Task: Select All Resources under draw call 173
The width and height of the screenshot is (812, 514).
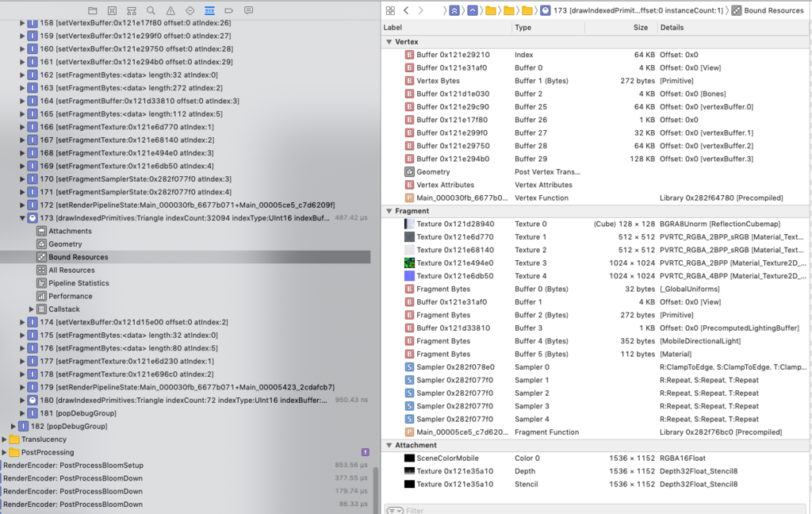Action: 71,270
